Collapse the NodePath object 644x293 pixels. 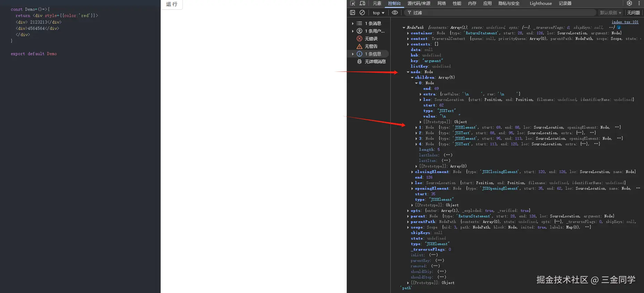(404, 28)
